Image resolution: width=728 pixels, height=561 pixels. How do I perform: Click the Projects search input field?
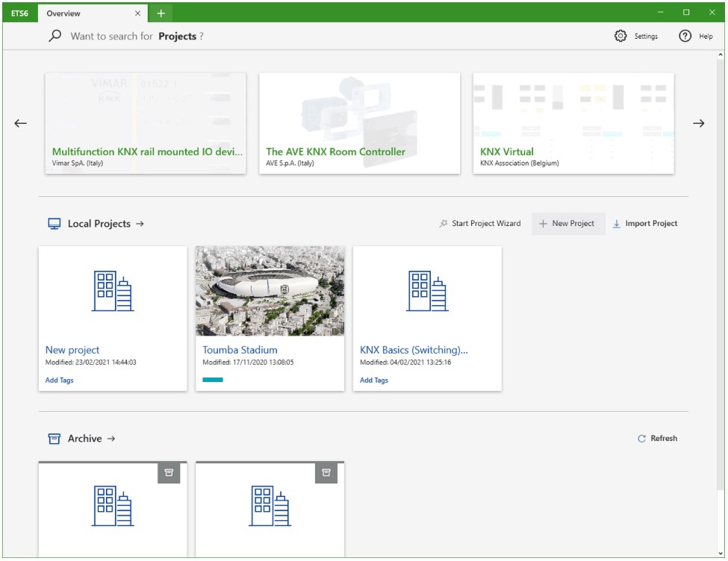299,36
